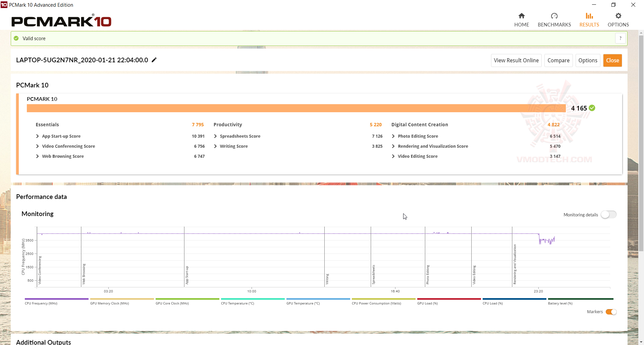The width and height of the screenshot is (644, 345).
Task: Click the App Start-up marker on chart
Action: coord(187,275)
